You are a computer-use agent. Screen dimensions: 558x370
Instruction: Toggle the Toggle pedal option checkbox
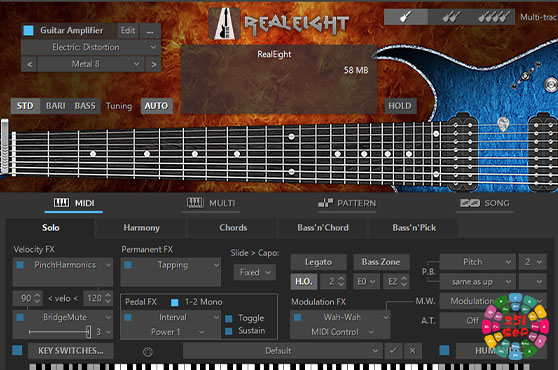click(x=229, y=318)
